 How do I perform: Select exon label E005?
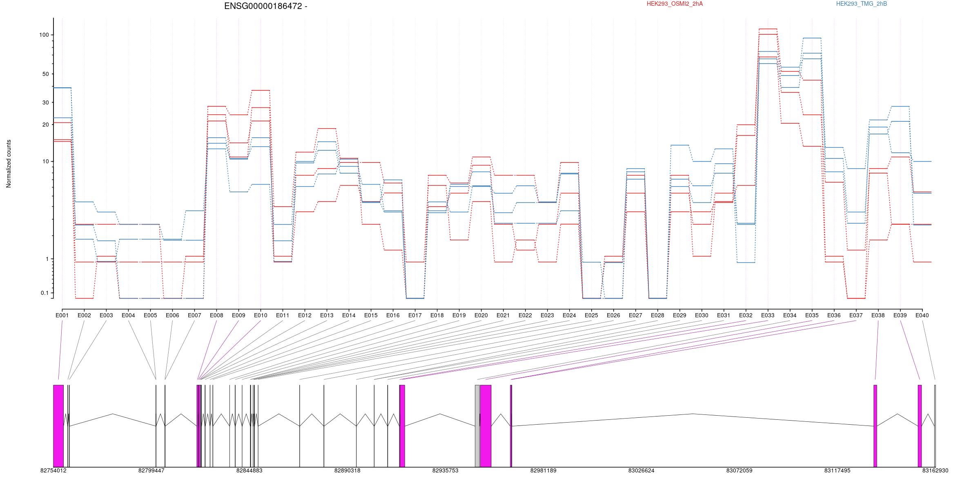point(150,315)
